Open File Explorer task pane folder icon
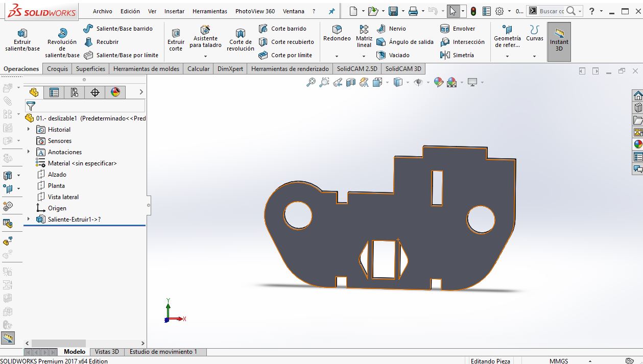The image size is (643, 364). pos(638,120)
